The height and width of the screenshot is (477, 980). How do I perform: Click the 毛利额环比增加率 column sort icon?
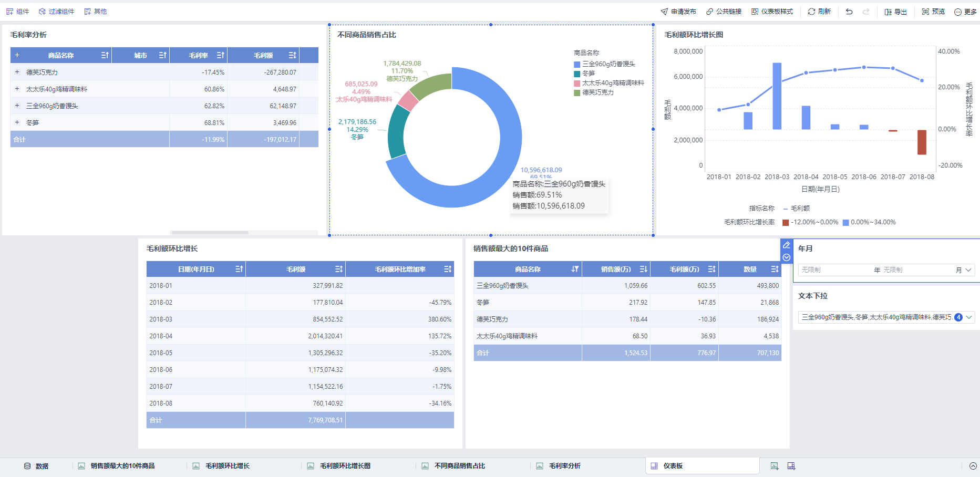point(448,269)
